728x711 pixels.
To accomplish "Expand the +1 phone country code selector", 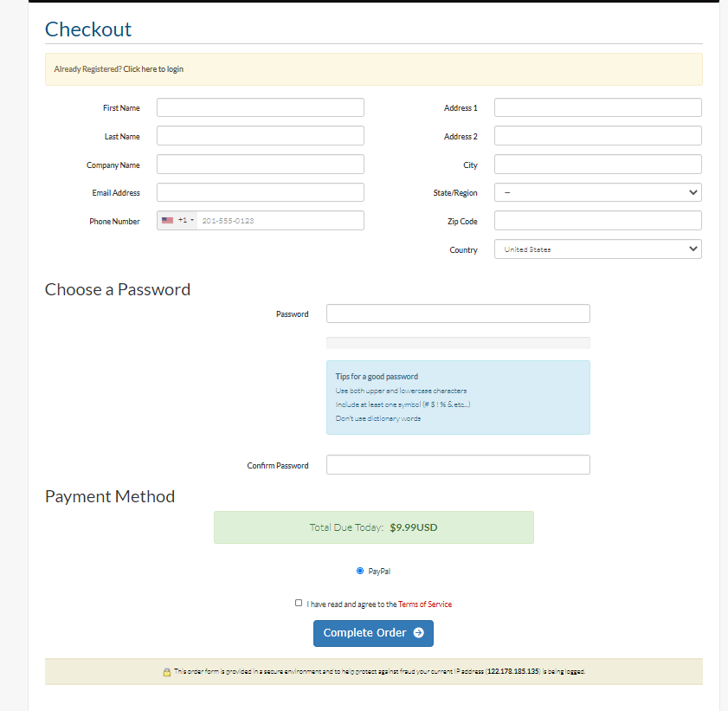I will click(x=184, y=220).
